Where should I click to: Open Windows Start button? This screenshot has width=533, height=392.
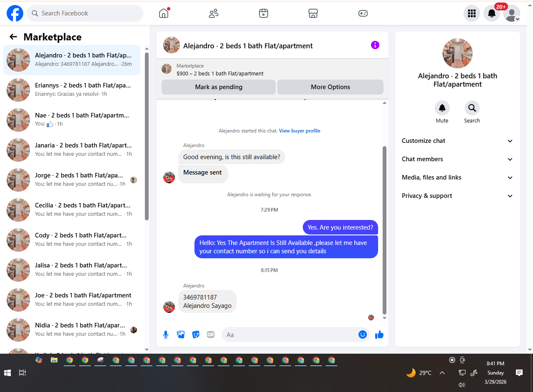[x=7, y=373]
